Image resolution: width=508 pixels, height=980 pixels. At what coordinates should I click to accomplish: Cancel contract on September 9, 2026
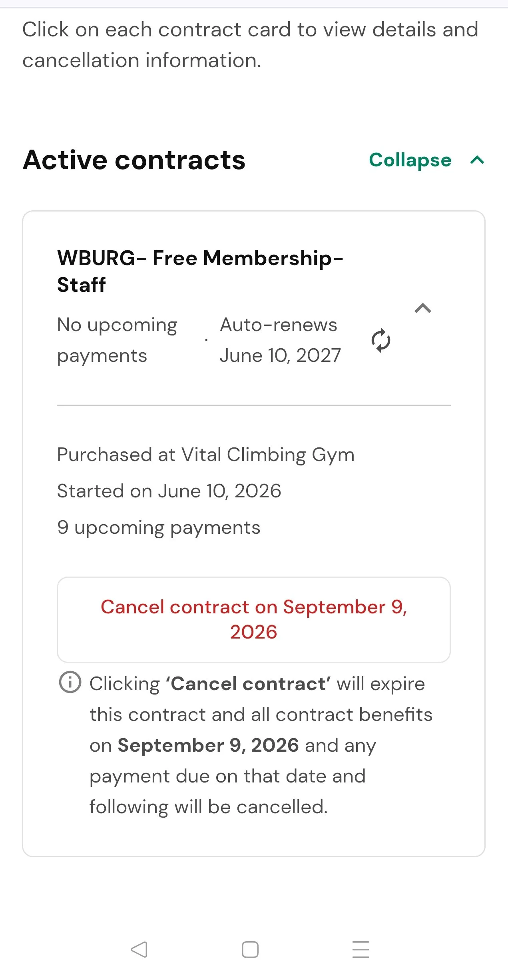pyautogui.click(x=254, y=619)
